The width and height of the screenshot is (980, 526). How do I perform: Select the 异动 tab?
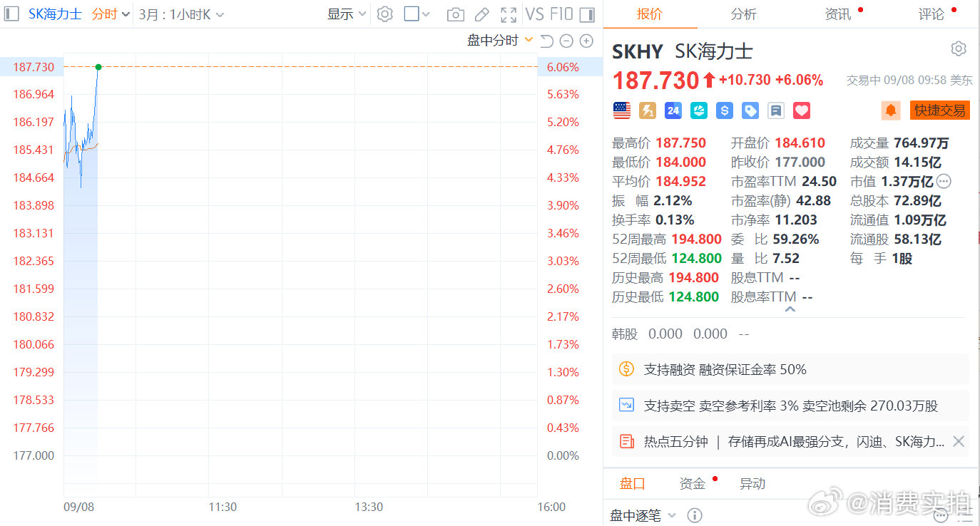click(752, 484)
